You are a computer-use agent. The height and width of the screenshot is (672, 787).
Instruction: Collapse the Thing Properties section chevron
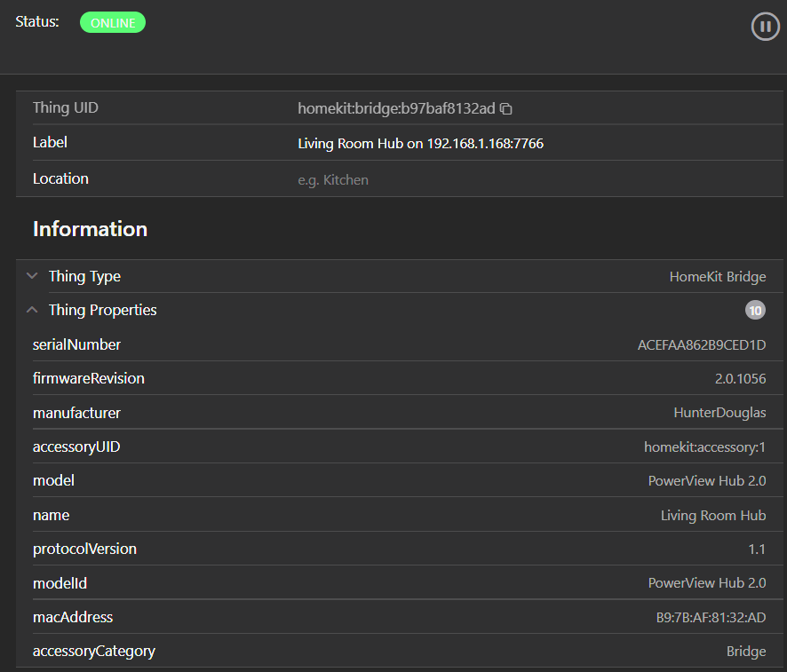coord(32,310)
